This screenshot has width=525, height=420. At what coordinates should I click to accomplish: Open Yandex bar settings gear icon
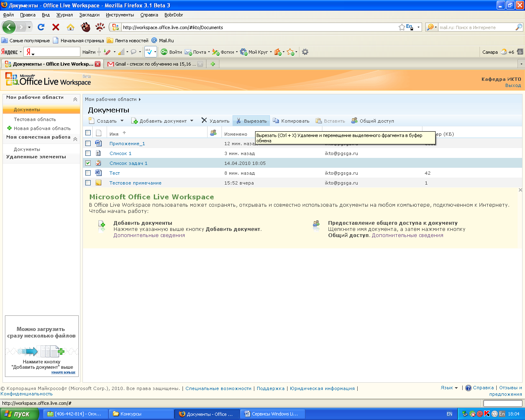[305, 52]
